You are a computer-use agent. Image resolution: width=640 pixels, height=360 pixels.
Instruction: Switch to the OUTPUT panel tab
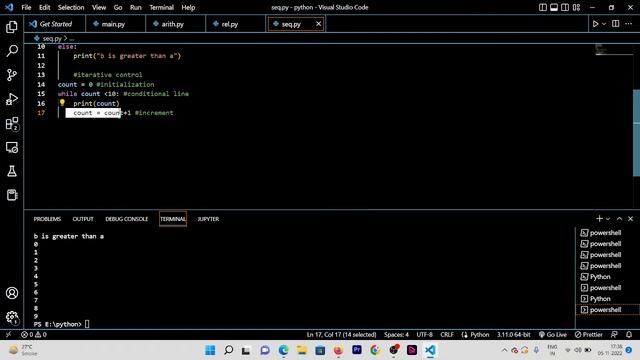click(83, 219)
